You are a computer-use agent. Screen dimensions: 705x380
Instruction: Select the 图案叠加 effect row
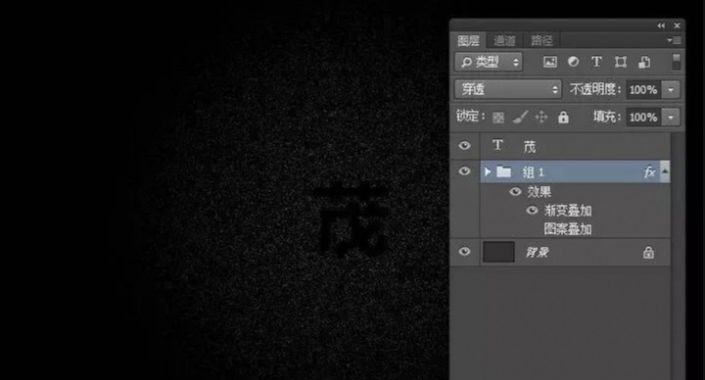[568, 229]
